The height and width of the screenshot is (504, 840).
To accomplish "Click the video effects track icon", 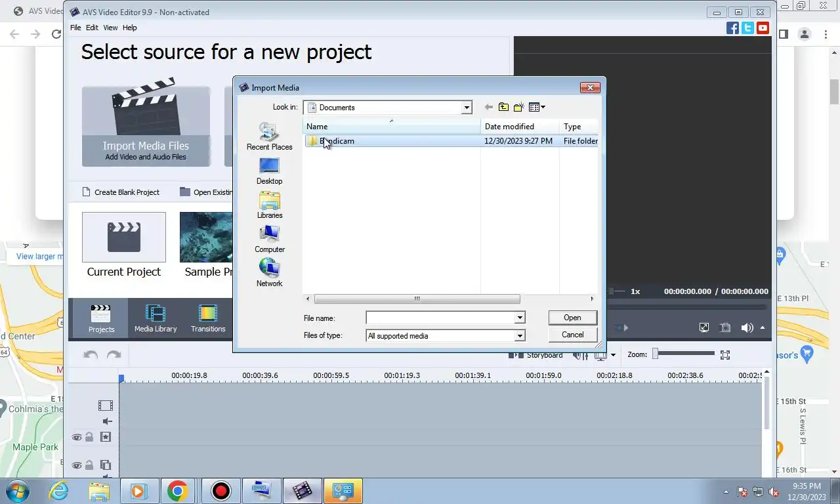I will coord(105,437).
